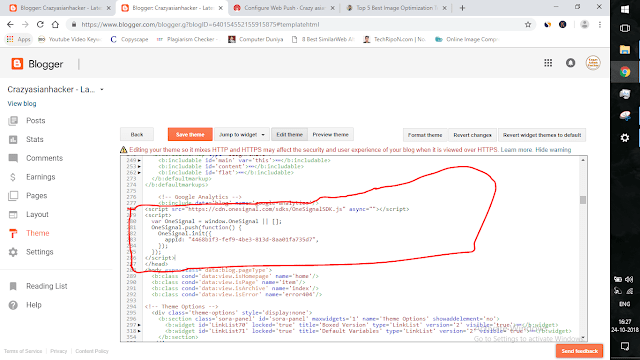Click the code editor scrollbar thumb
This screenshot has width=640, height=360.
point(583,200)
